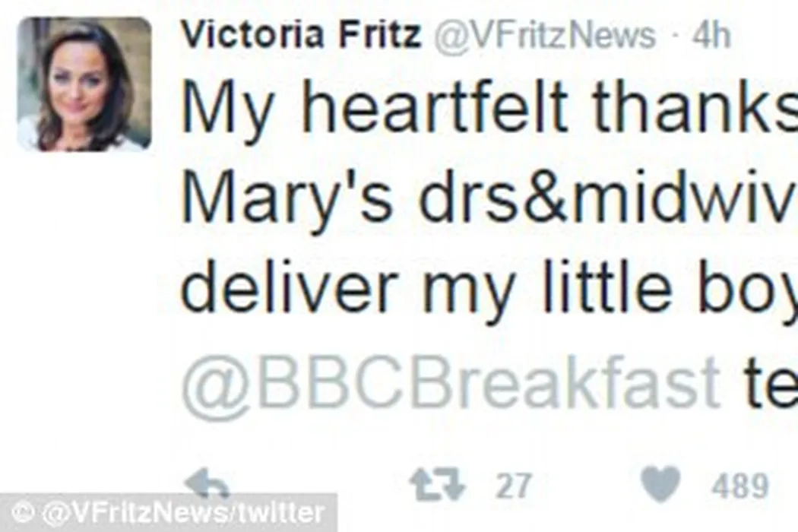
Task: Click the word "Mary's" in the tweet
Action: click(287, 199)
